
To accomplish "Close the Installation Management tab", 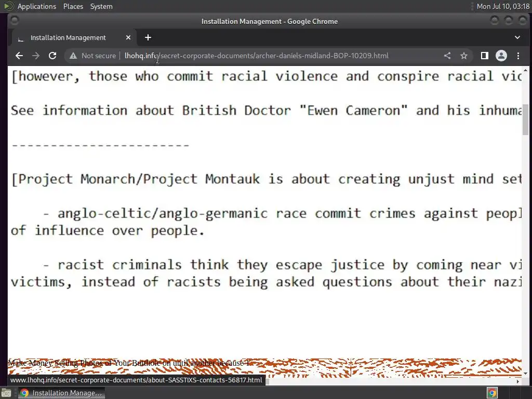I will coord(128,37).
